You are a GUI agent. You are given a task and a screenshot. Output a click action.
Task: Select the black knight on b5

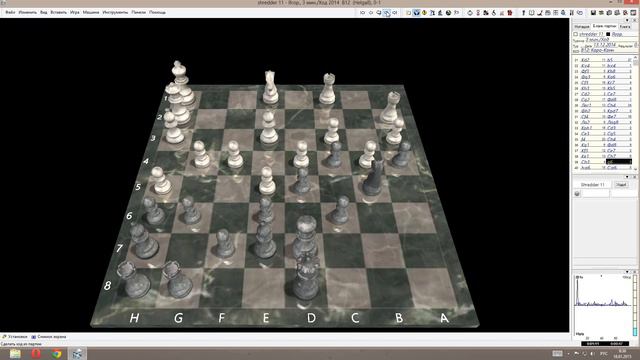(x=373, y=178)
